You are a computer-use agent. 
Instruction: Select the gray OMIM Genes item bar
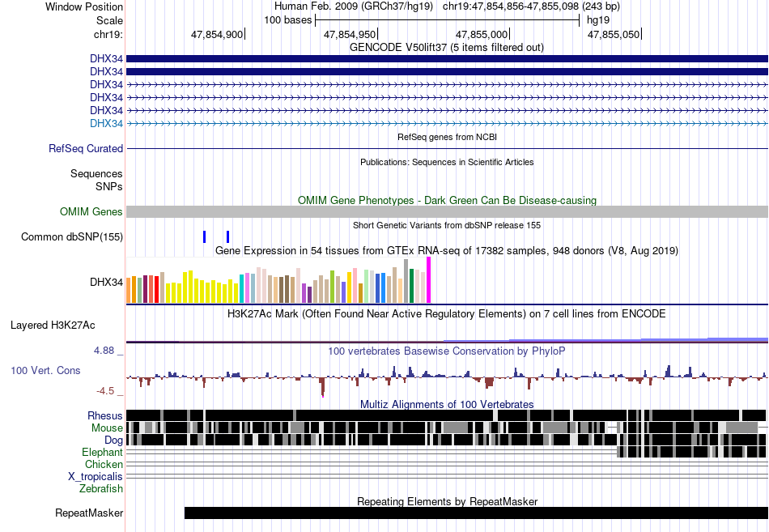point(447,211)
